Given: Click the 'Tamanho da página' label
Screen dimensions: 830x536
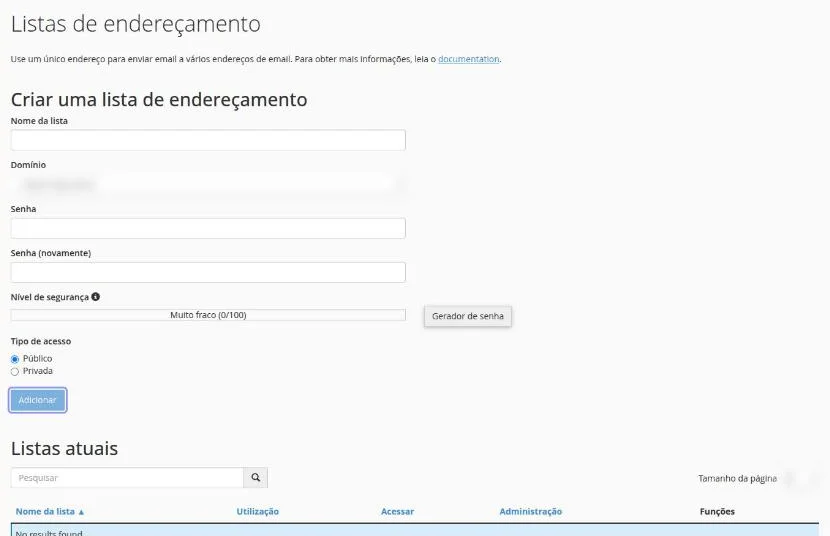Looking at the screenshot, I should tap(737, 478).
